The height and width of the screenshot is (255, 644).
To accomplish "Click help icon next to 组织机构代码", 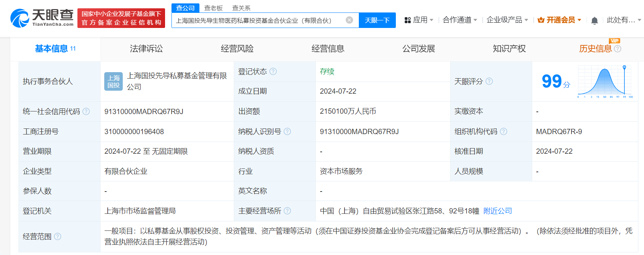I will (x=503, y=131).
